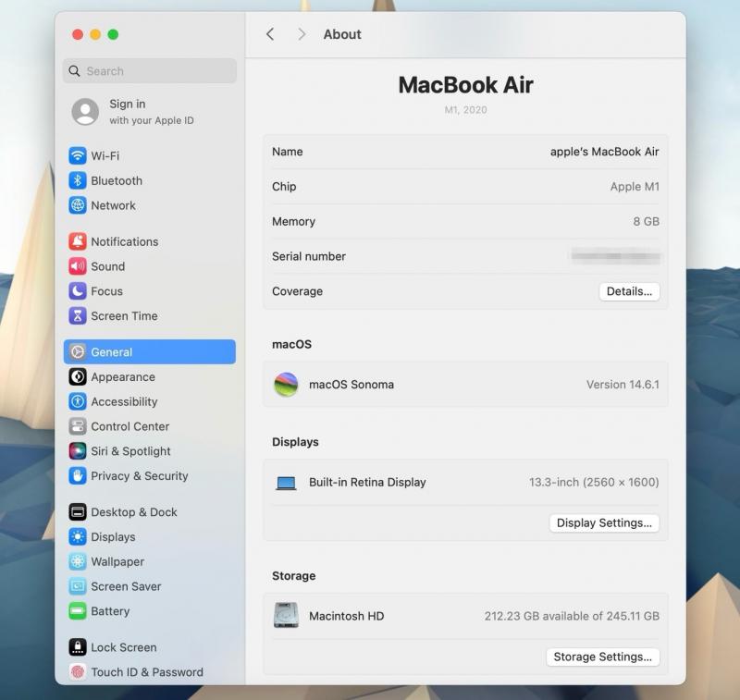The width and height of the screenshot is (740, 700).
Task: Click Sign in with your Apple ID
Action: pos(151,112)
